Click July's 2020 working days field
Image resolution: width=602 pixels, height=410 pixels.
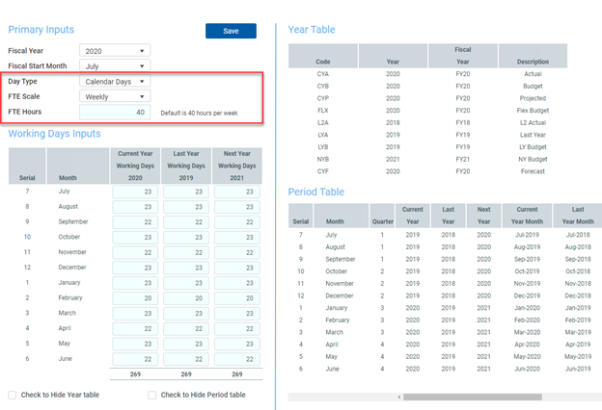point(133,190)
